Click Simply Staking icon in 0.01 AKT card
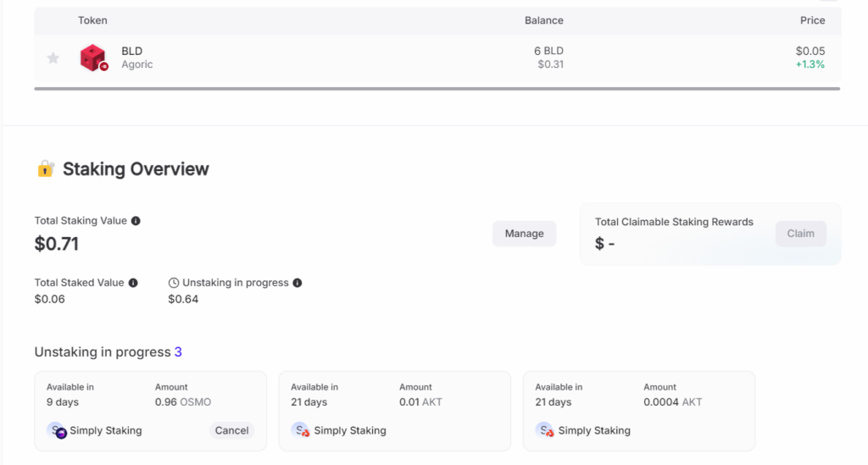868x465 pixels. pyautogui.click(x=300, y=430)
